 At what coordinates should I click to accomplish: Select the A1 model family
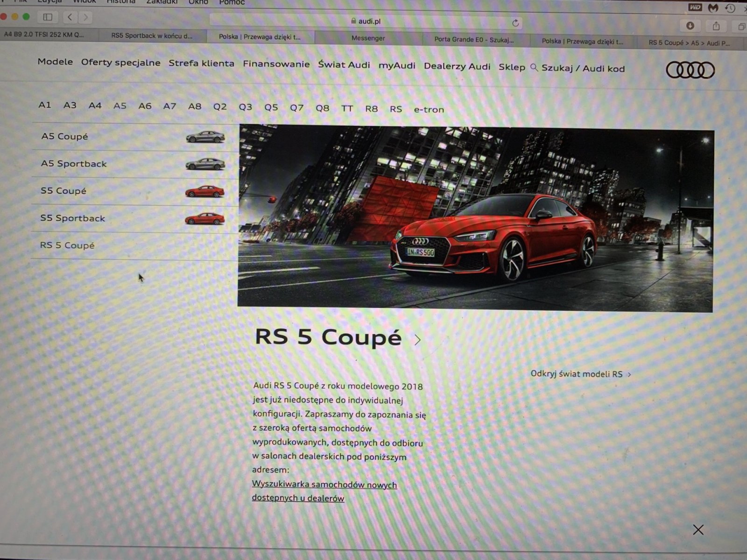(45, 105)
